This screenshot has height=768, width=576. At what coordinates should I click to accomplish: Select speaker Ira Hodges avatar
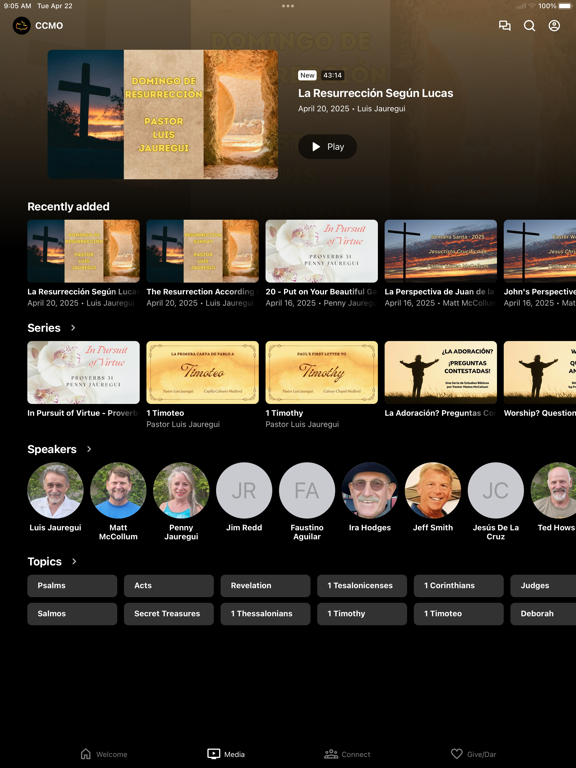pos(370,490)
